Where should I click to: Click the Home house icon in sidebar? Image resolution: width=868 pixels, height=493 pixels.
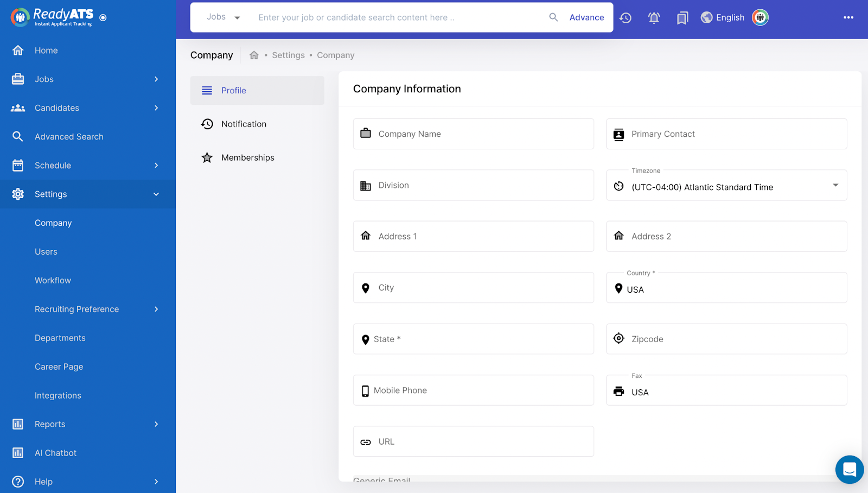click(x=18, y=50)
